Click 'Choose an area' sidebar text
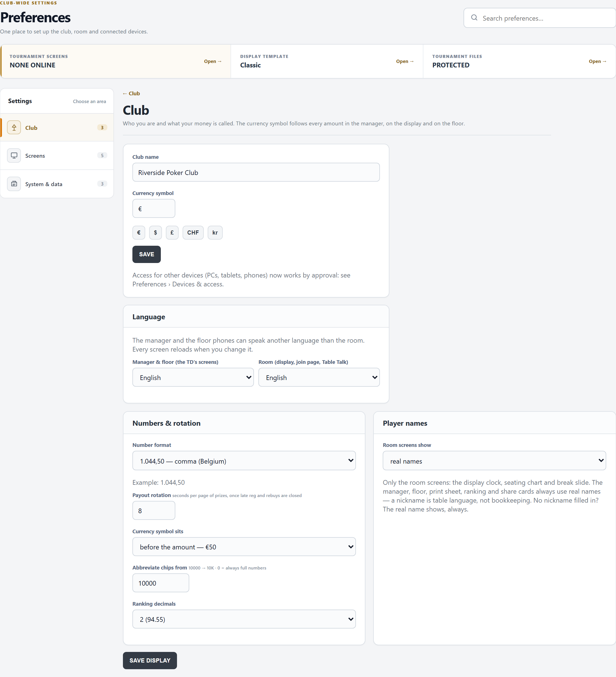Screen dimensions: 616x677 click(89, 101)
